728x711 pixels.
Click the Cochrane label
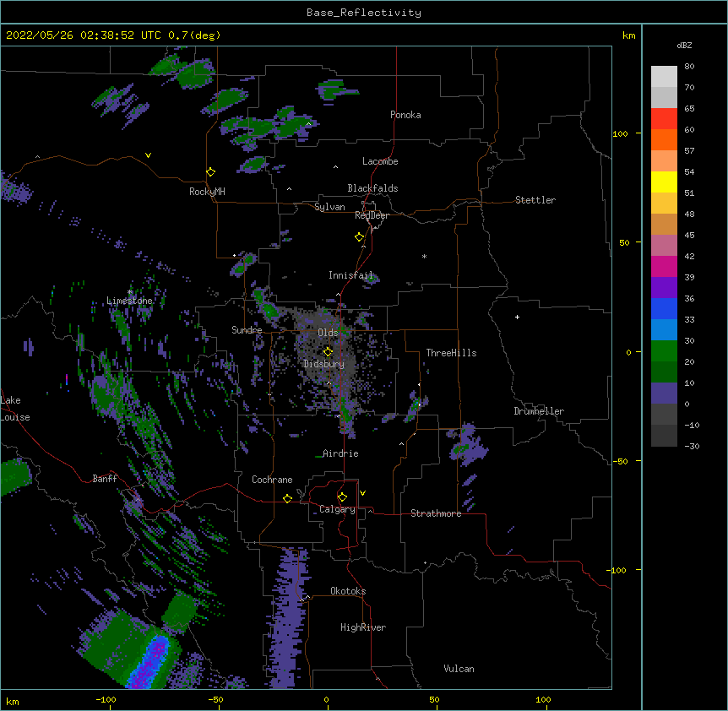[x=272, y=480]
